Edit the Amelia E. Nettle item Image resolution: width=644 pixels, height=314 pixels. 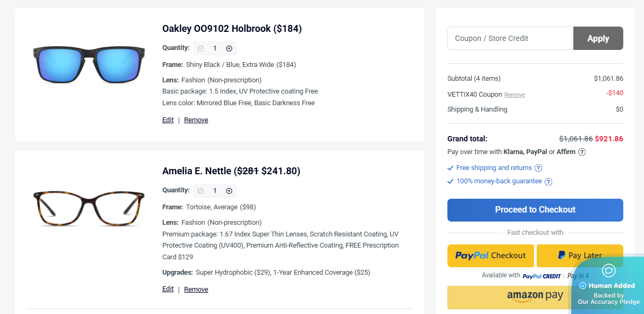pos(168,289)
